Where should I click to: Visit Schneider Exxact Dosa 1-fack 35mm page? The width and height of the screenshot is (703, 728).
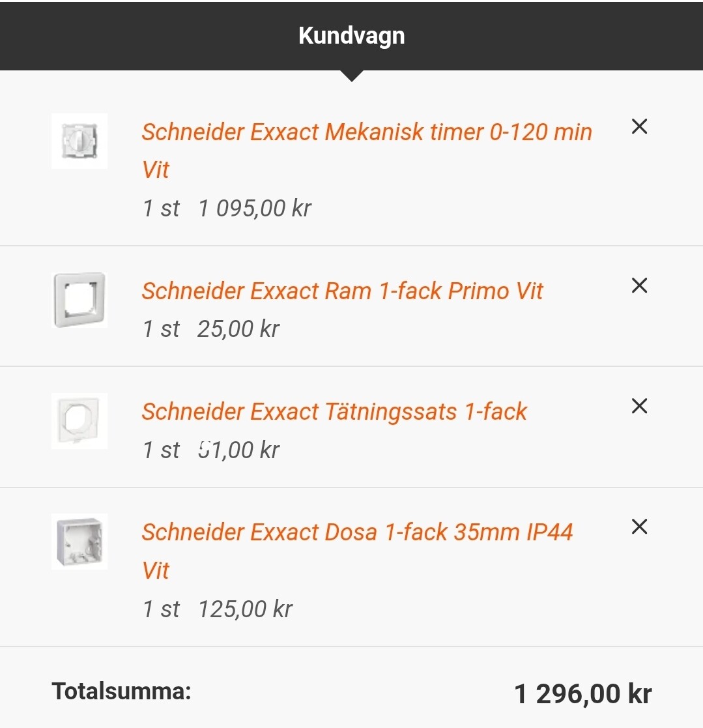pyautogui.click(x=357, y=532)
